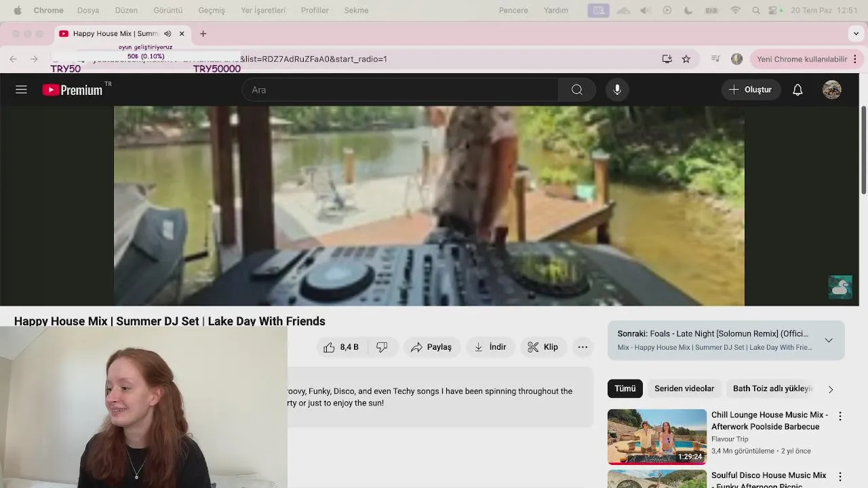Mute the tab via the speaker icon
The height and width of the screenshot is (488, 868).
pyautogui.click(x=167, y=33)
